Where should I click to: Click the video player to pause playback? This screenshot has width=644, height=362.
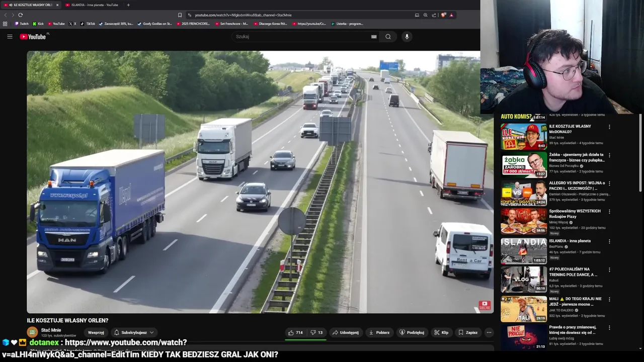(260, 182)
